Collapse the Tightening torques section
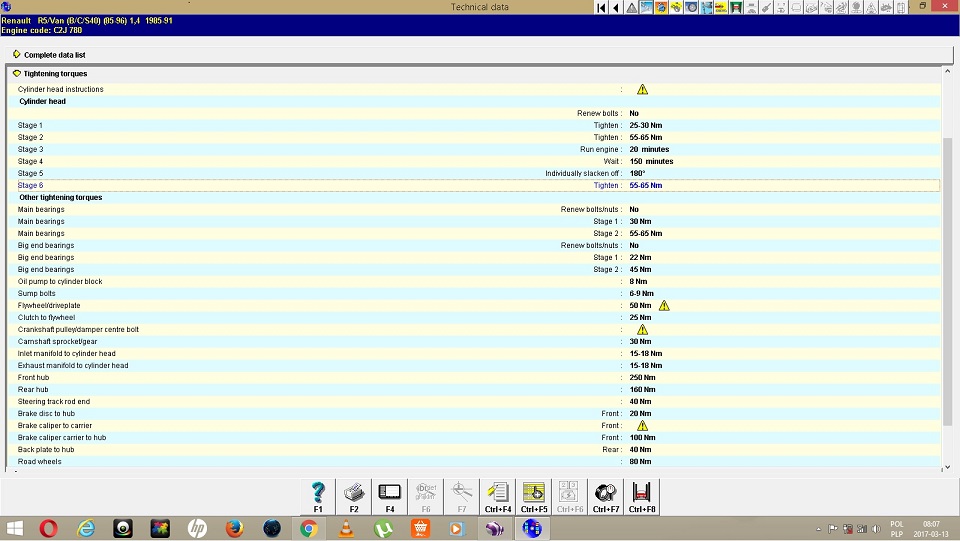The height and width of the screenshot is (541, 960). tap(17, 74)
